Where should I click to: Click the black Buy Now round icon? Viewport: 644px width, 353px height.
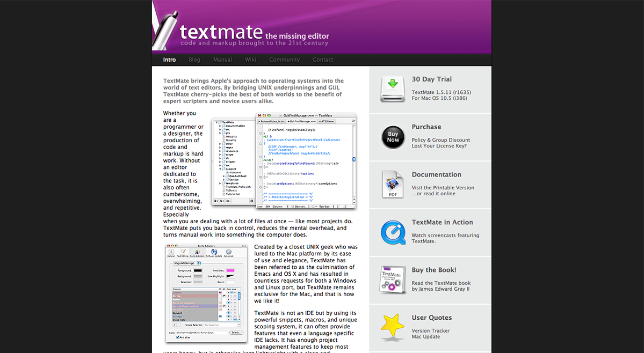click(x=393, y=137)
